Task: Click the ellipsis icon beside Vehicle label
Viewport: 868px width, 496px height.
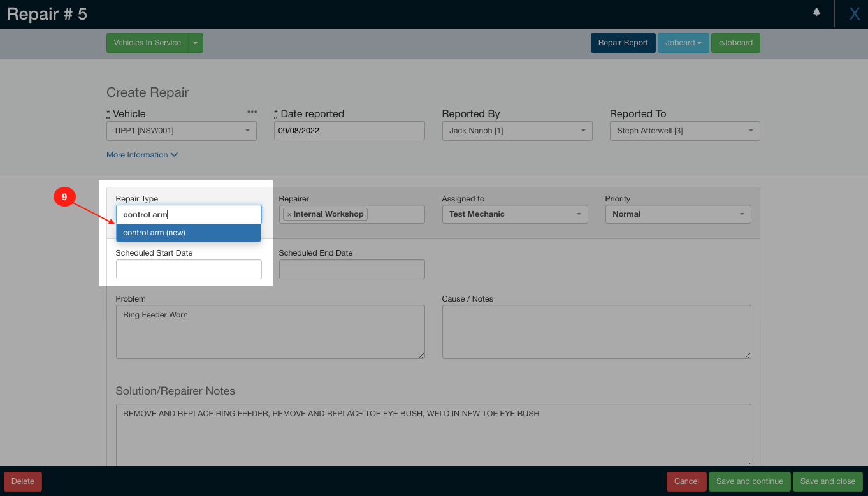Action: [x=252, y=111]
